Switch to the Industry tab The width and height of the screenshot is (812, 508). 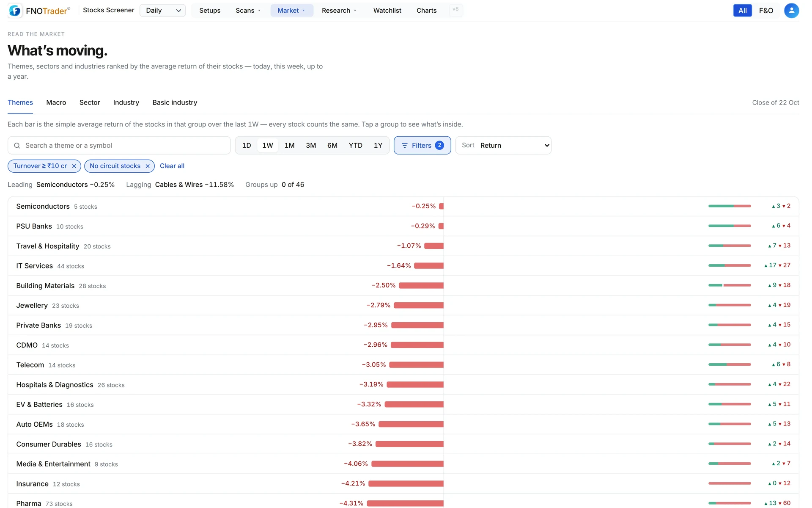pyautogui.click(x=126, y=102)
